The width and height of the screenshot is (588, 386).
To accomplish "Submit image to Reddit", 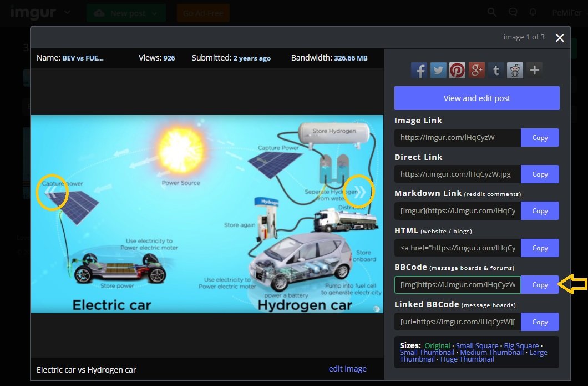I will (x=515, y=70).
